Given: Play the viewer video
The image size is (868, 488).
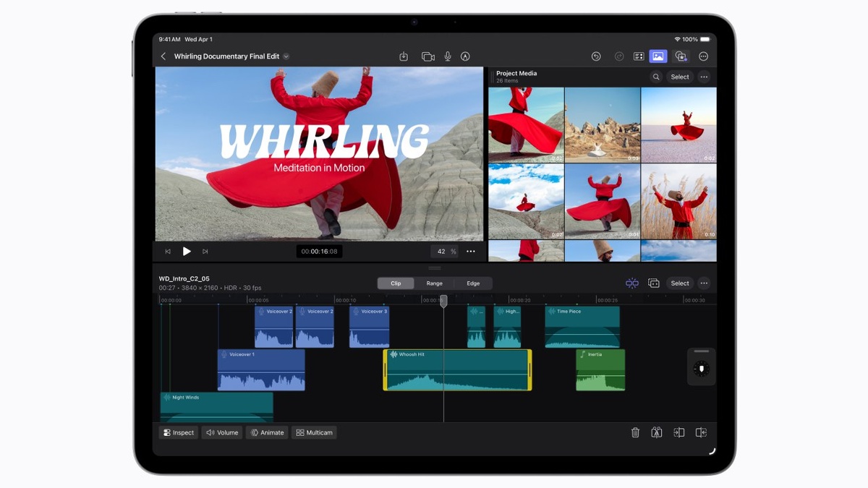Looking at the screenshot, I should click(187, 252).
